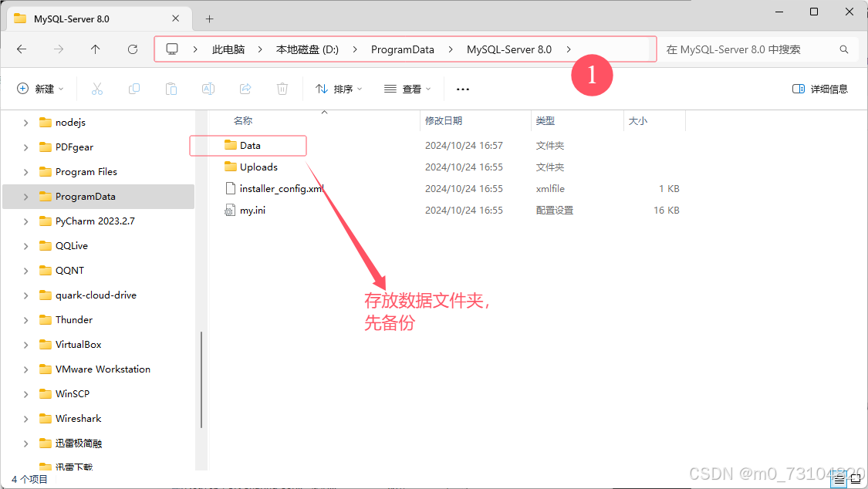868x489 pixels.
Task: Click the computer icon in address bar
Action: point(172,49)
